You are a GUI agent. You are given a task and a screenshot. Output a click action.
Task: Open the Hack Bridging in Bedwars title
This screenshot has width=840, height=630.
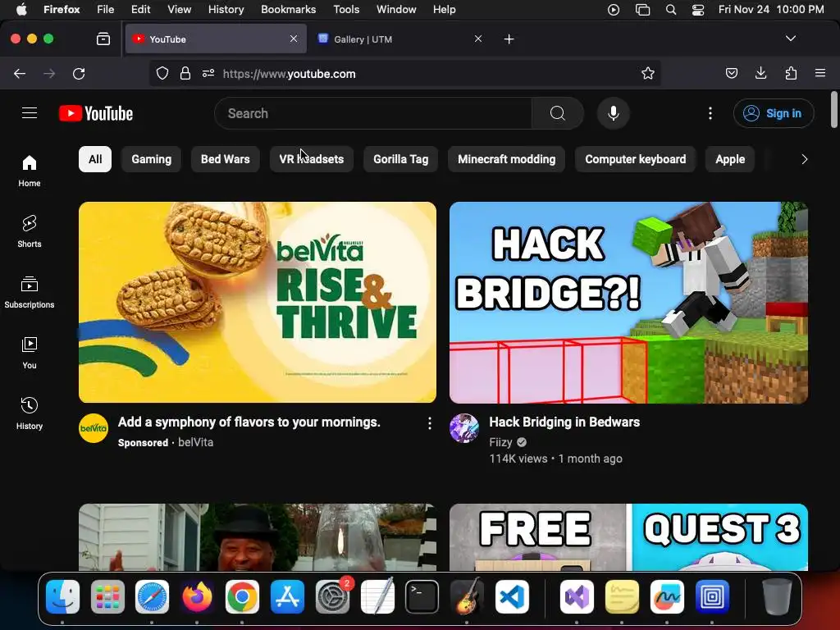click(x=564, y=422)
